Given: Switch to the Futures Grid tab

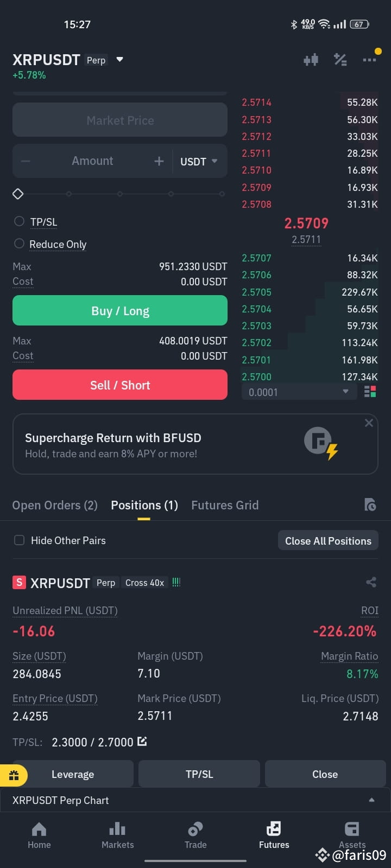Looking at the screenshot, I should coord(225,505).
